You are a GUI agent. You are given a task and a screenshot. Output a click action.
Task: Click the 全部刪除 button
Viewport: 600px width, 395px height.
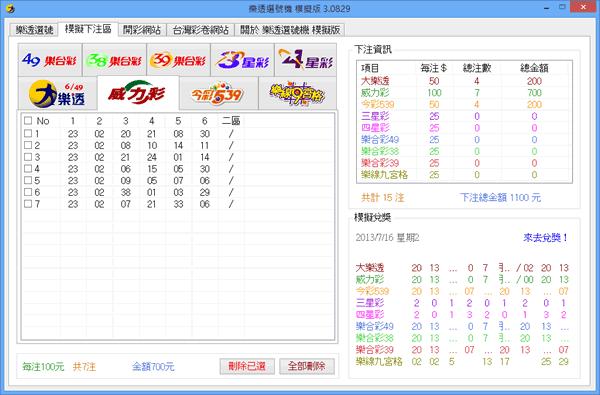307,366
